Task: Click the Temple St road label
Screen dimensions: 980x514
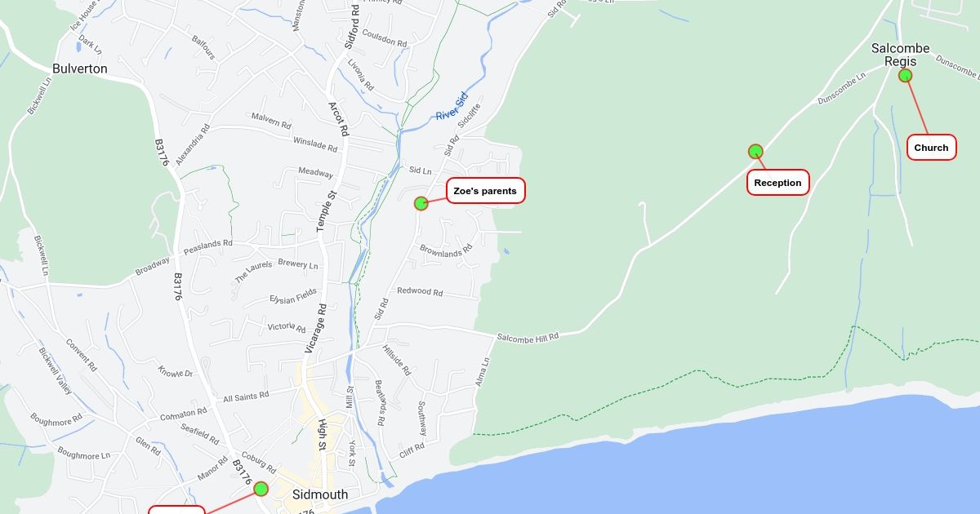Action: click(x=327, y=210)
